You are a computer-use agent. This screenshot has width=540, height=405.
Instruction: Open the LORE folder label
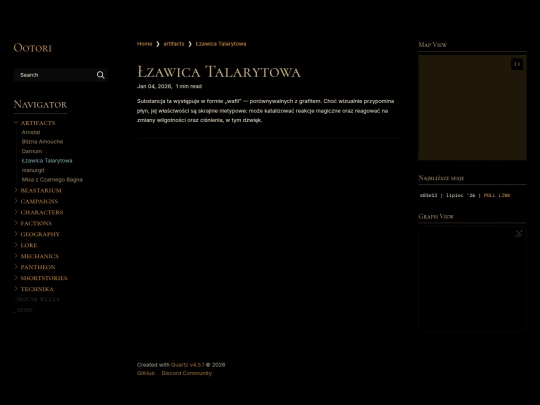29,245
